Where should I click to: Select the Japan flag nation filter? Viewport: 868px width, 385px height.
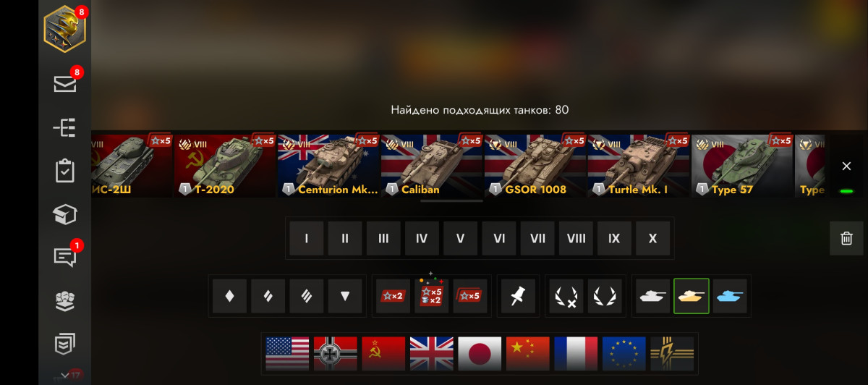pyautogui.click(x=480, y=353)
